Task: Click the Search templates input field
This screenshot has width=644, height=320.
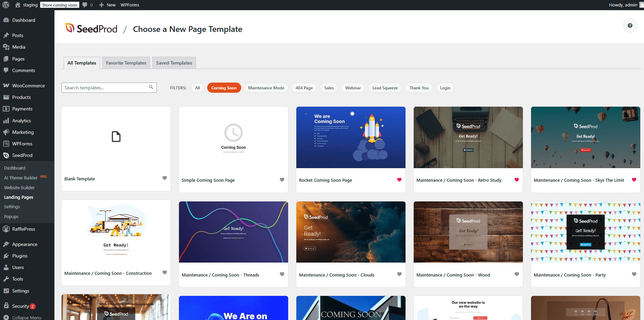Action: pyautogui.click(x=105, y=88)
